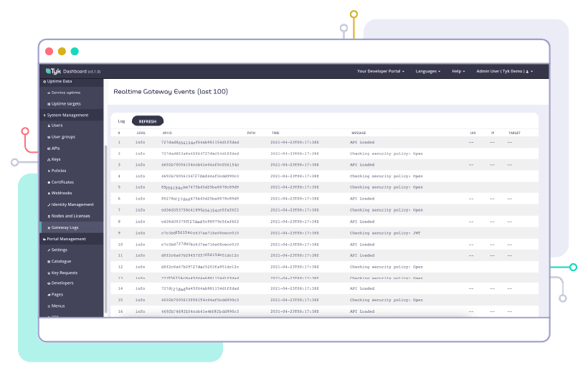Viewport: 588px width, 373px height.
Task: Click 'API Loaded' message in row 14
Action: click(362, 288)
